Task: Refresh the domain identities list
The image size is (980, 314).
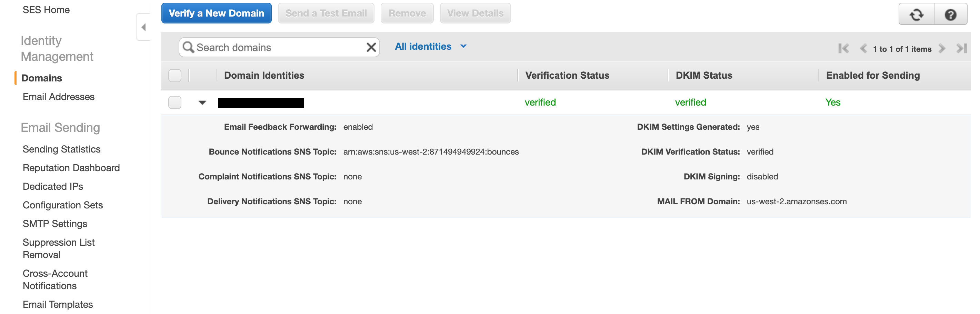Action: 917,14
